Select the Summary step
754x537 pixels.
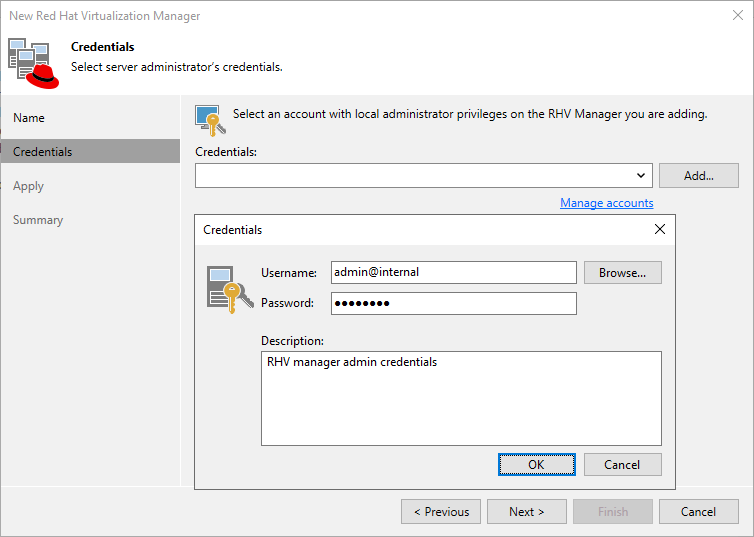click(38, 220)
